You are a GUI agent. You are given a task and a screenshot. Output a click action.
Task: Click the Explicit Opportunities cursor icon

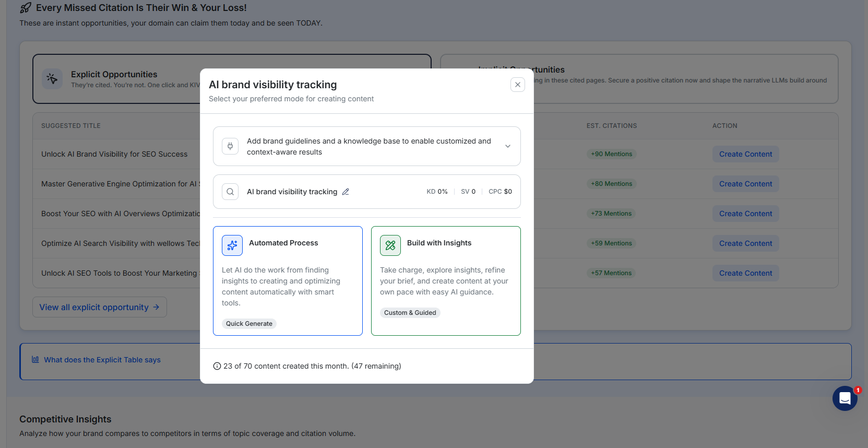tap(52, 79)
